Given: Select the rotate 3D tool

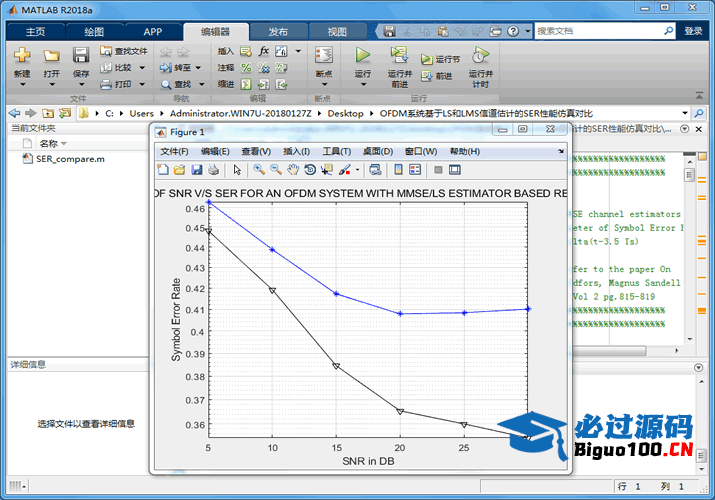Looking at the screenshot, I should (x=310, y=170).
